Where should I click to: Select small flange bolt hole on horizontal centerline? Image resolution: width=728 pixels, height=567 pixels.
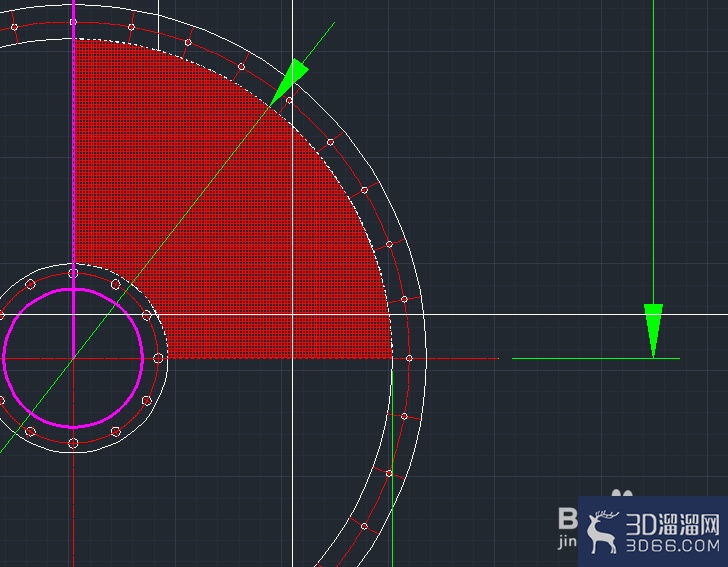(158, 358)
